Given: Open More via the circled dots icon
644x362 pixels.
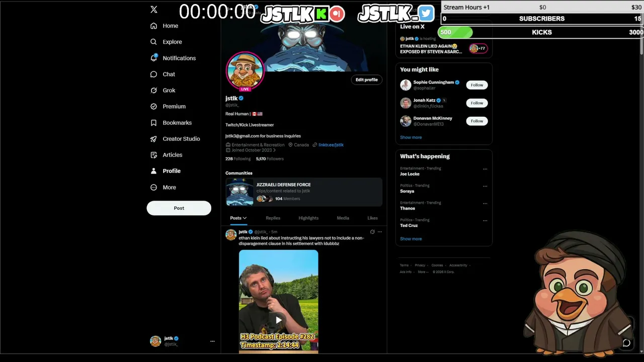Looking at the screenshot, I should [x=154, y=187].
